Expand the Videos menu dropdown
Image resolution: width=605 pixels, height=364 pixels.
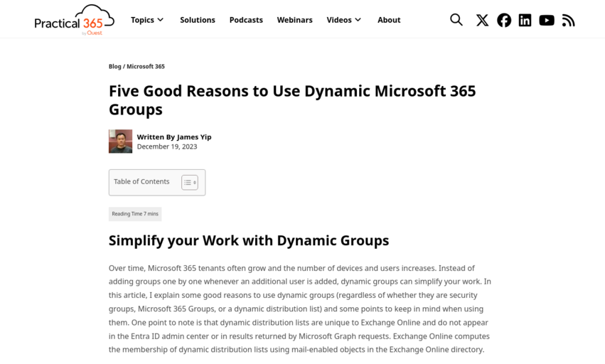tap(344, 20)
